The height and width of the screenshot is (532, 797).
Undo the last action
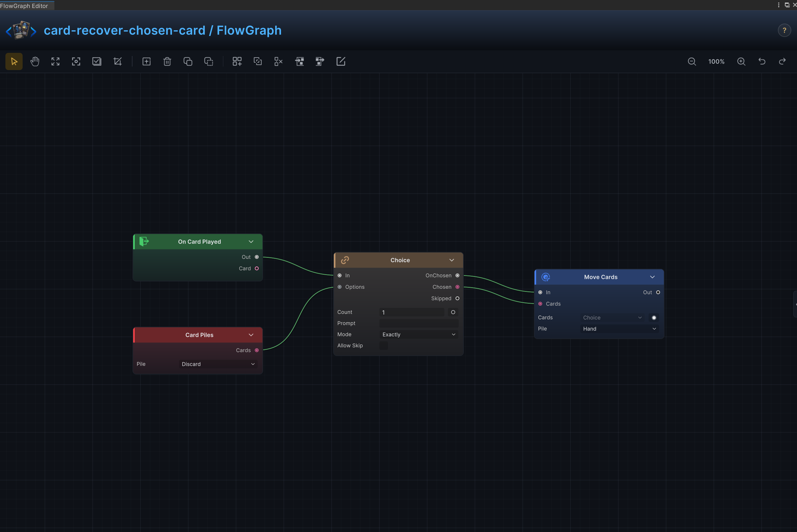coord(762,61)
